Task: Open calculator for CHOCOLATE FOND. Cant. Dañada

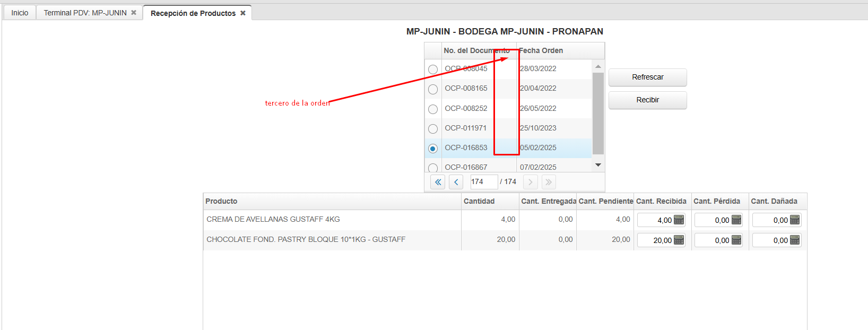Action: pyautogui.click(x=794, y=240)
